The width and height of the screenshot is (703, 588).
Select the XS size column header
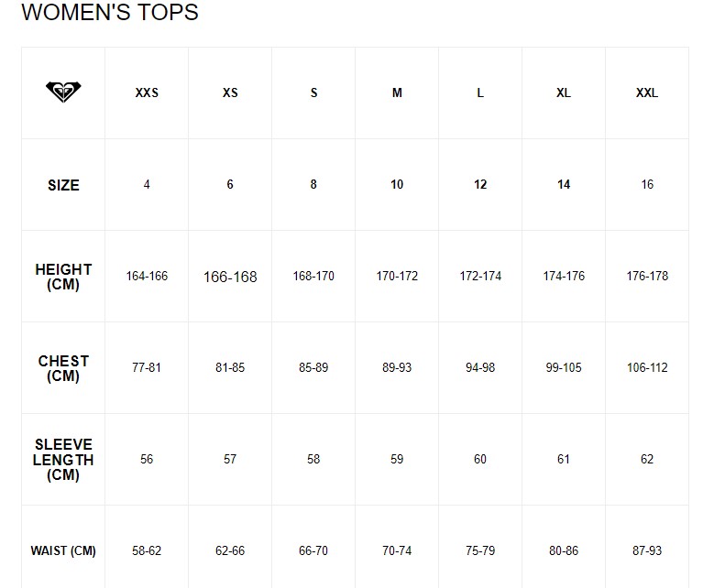pyautogui.click(x=230, y=93)
